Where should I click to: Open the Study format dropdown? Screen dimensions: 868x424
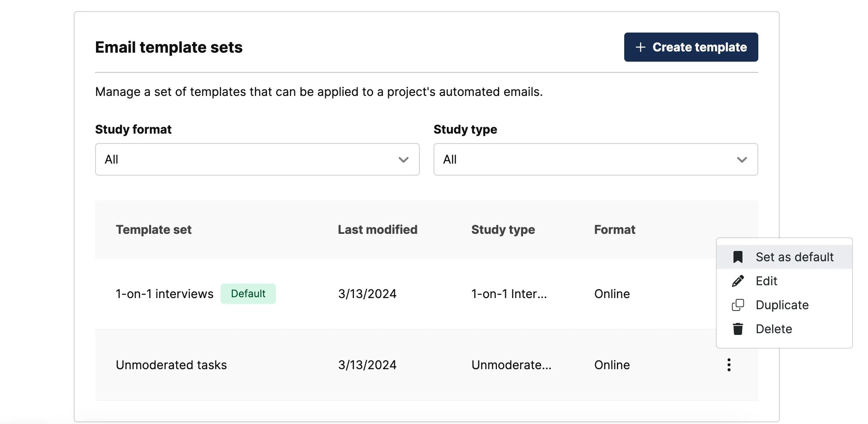257,159
